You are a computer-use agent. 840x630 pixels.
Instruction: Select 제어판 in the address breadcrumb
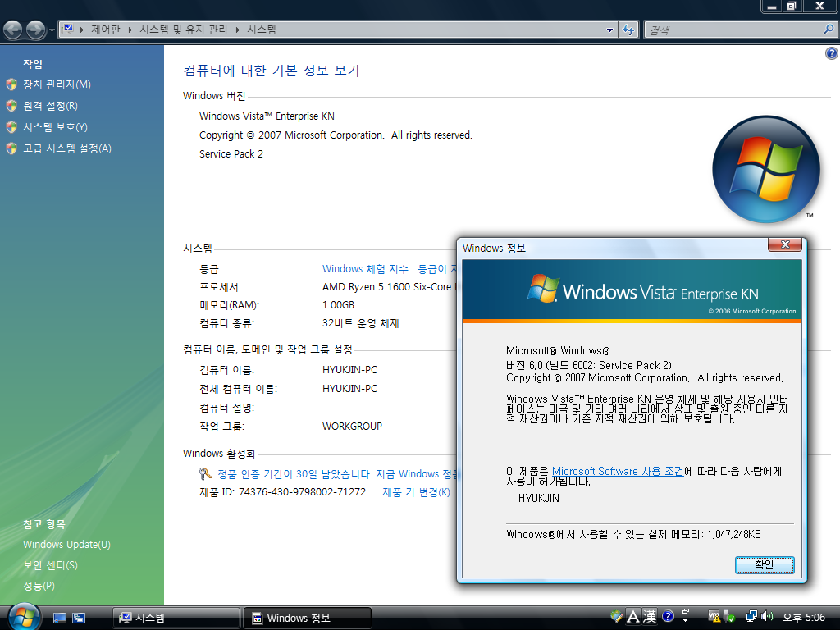click(x=106, y=30)
